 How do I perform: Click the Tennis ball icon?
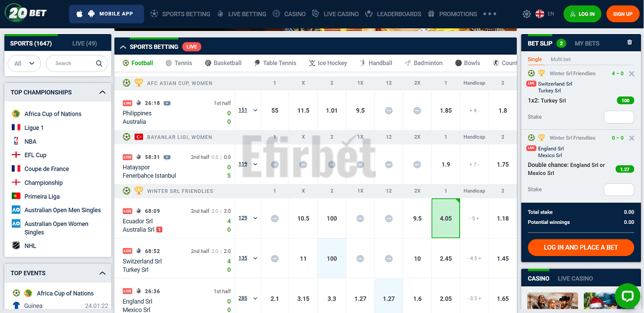click(169, 63)
